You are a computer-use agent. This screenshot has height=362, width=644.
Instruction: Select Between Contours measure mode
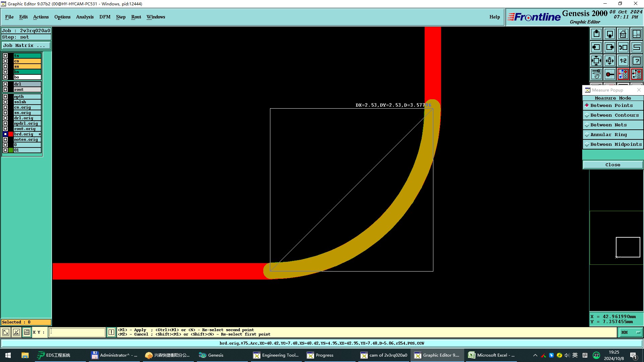click(614, 115)
